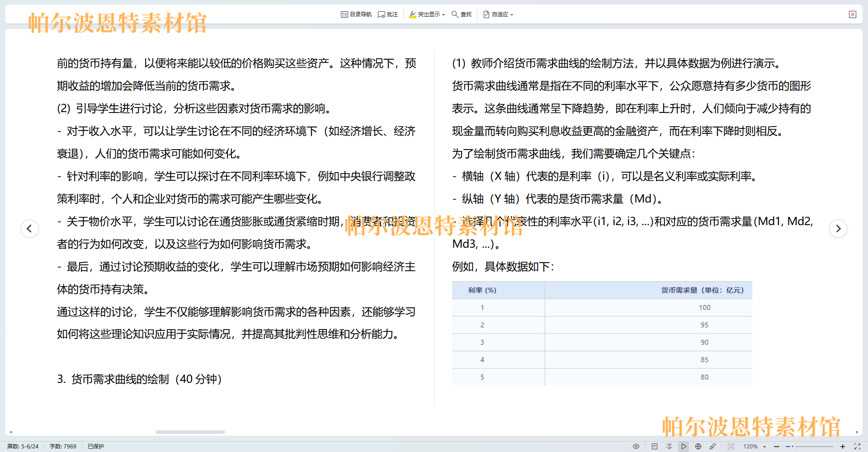Open the 目录导航 navigation panel
Viewport: 868px width, 452px height.
[356, 14]
